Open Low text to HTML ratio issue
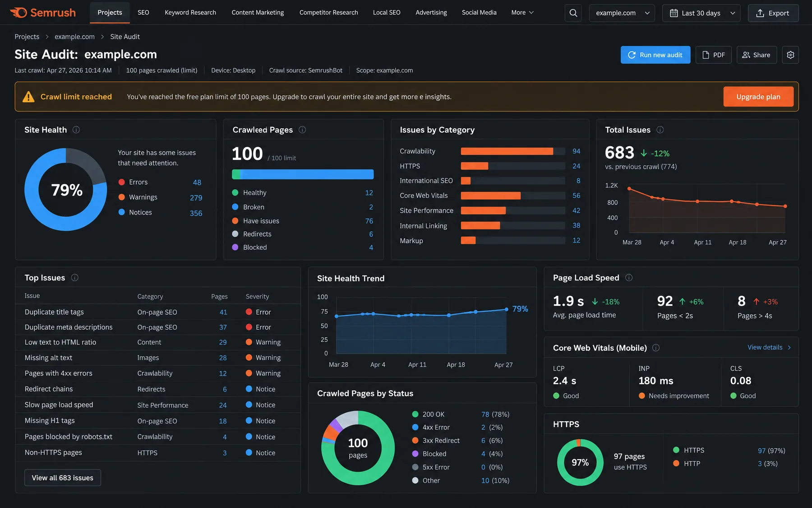The width and height of the screenshot is (812, 508). [x=158, y=342]
